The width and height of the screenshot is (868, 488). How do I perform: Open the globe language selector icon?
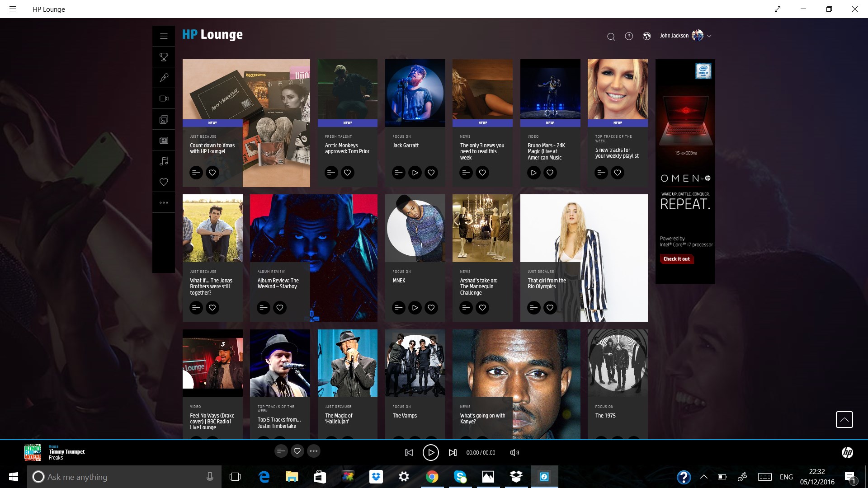click(x=646, y=36)
